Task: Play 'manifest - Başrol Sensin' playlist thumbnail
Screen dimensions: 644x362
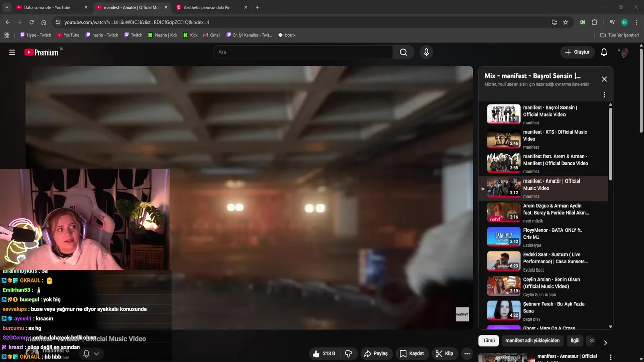Action: [x=504, y=114]
